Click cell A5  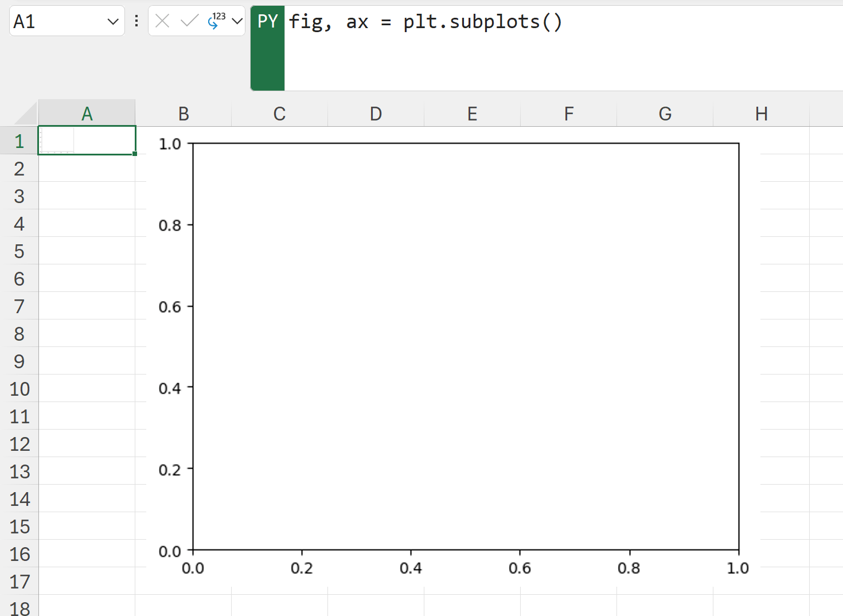tap(87, 251)
